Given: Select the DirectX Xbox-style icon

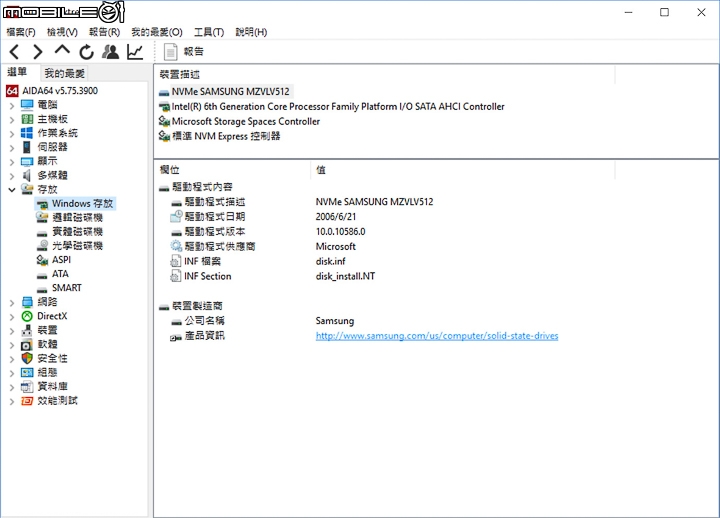Looking at the screenshot, I should tap(27, 316).
